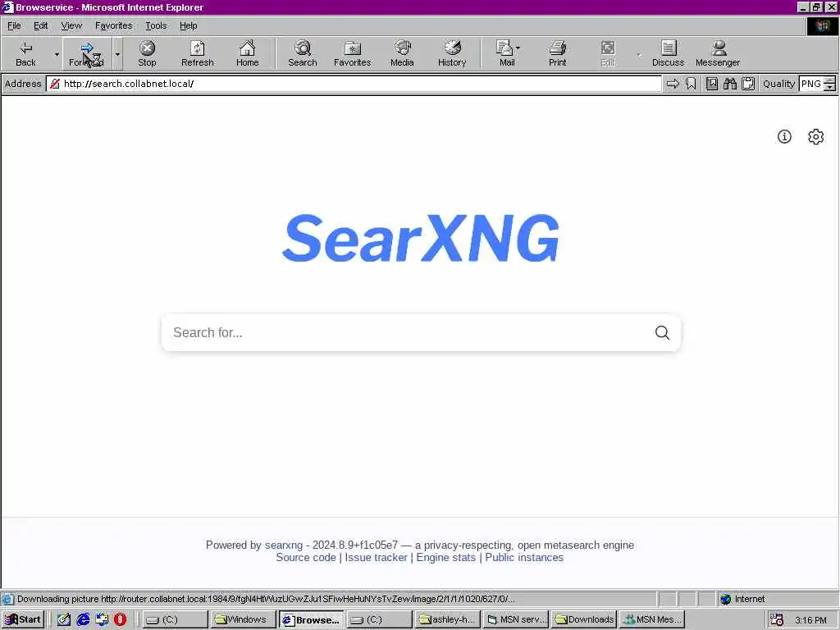
Task: Click the Address bar URL field
Action: tap(354, 84)
